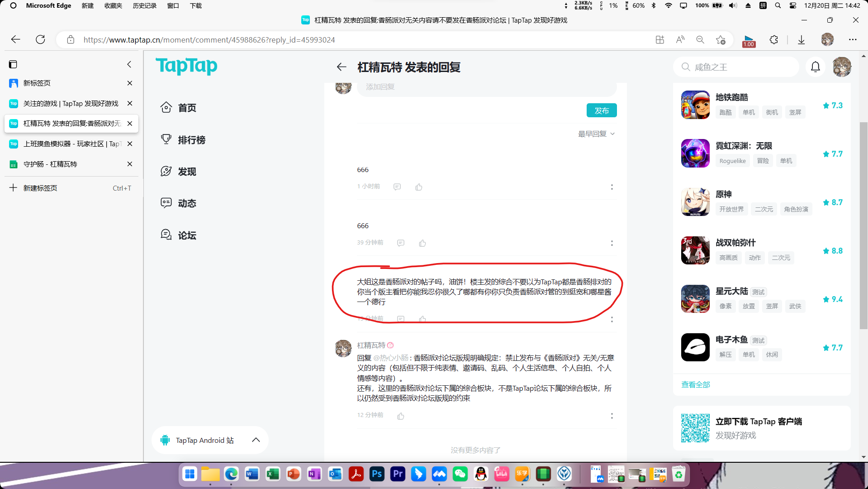Image resolution: width=868 pixels, height=489 pixels.
Task: Open the @热心小肠 mention link
Action: coord(391,358)
